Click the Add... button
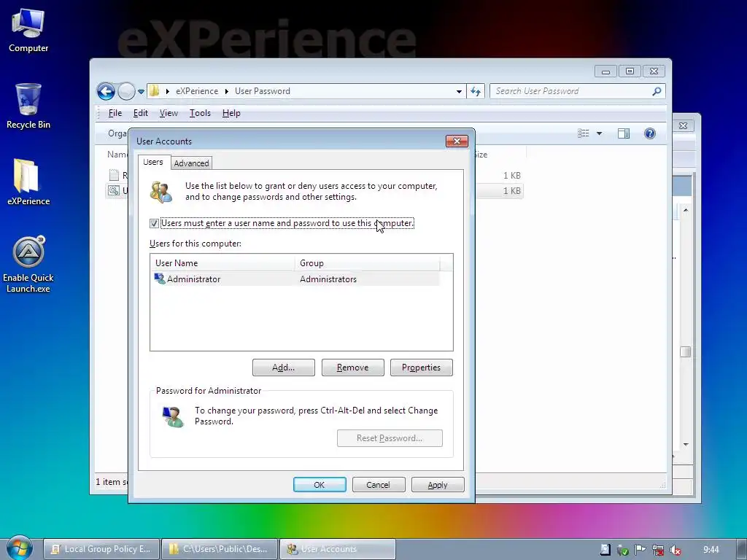Viewport: 747px width, 560px height. coord(284,367)
